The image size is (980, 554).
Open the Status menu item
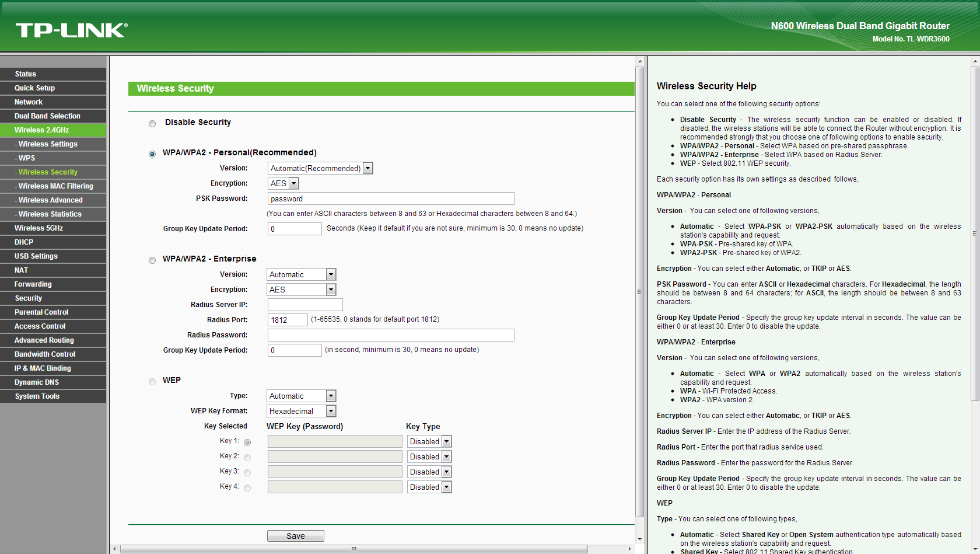[53, 74]
